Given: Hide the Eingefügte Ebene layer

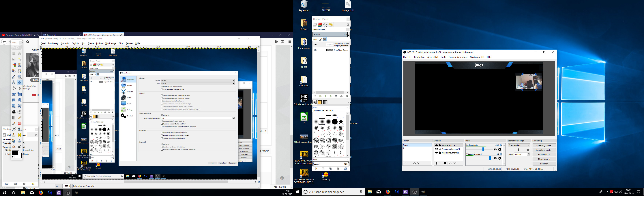Looking at the screenshot, I should [315, 50].
